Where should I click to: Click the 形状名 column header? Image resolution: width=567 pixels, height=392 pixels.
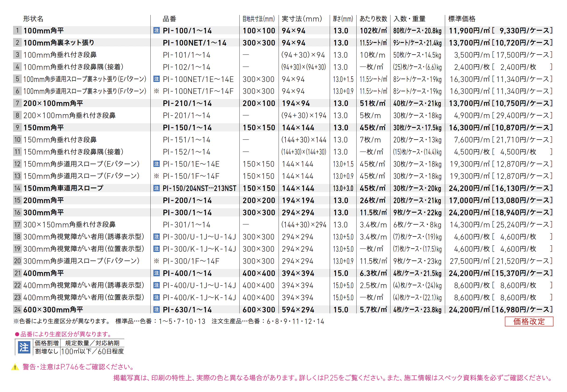tap(33, 19)
